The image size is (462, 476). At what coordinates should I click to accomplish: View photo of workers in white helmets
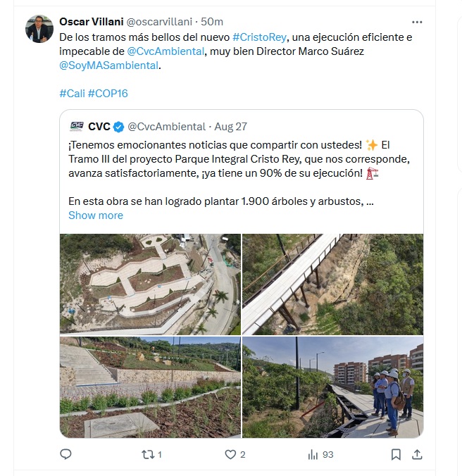pos(332,387)
